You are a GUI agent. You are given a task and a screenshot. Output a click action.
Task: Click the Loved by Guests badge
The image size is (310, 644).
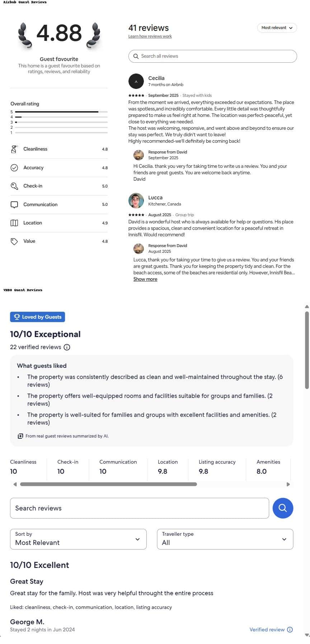tap(38, 317)
